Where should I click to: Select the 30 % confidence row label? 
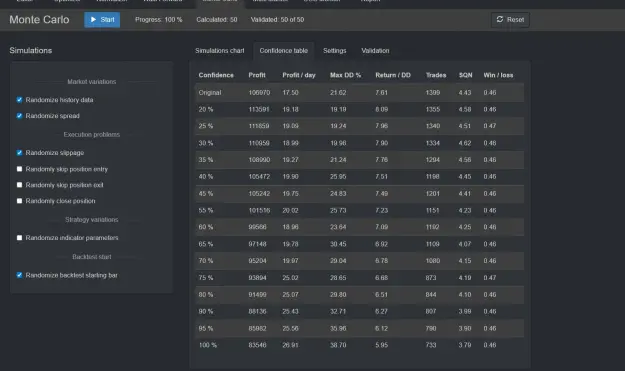(x=206, y=143)
